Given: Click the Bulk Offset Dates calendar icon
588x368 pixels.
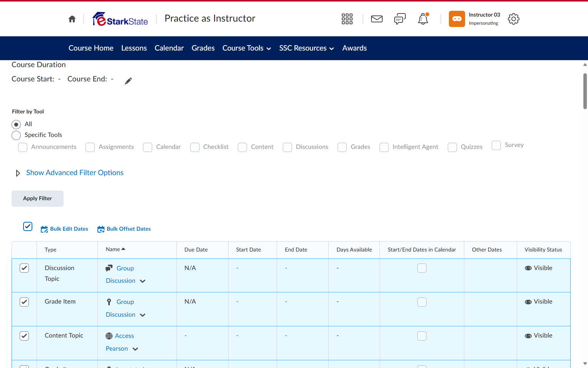Looking at the screenshot, I should [x=101, y=229].
